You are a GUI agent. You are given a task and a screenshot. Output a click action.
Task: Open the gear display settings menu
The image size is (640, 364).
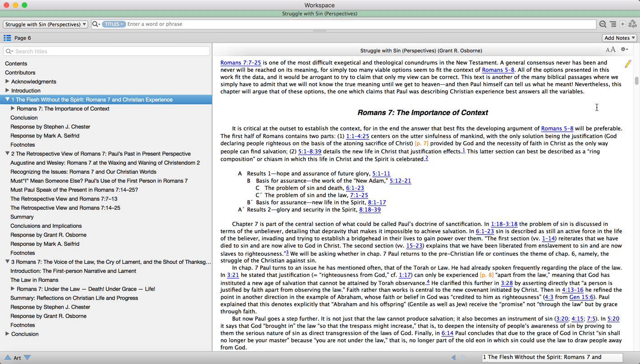click(624, 50)
